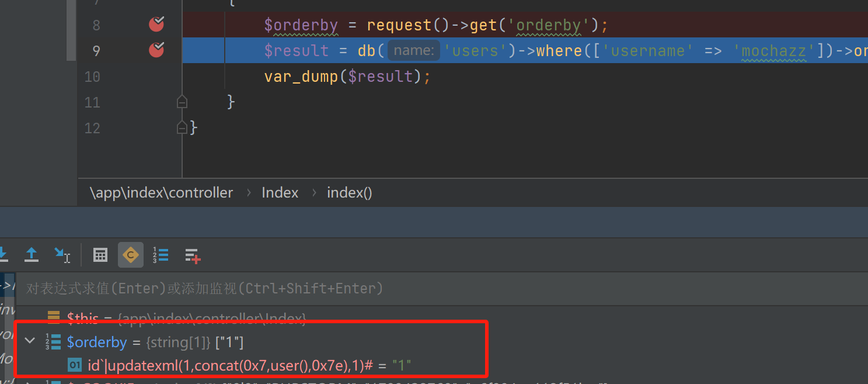Toggle the breakpoint on line 8
Viewport: 868px width, 384px height.
[156, 25]
